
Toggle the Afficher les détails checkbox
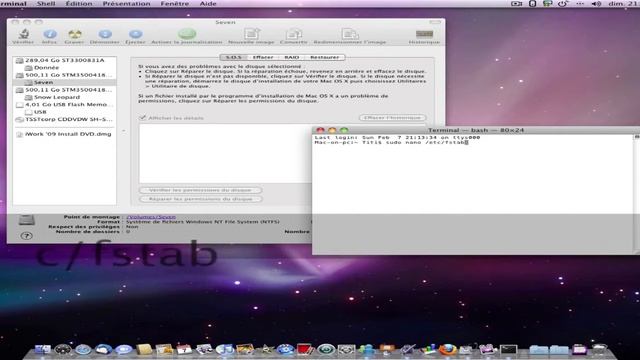pyautogui.click(x=142, y=118)
